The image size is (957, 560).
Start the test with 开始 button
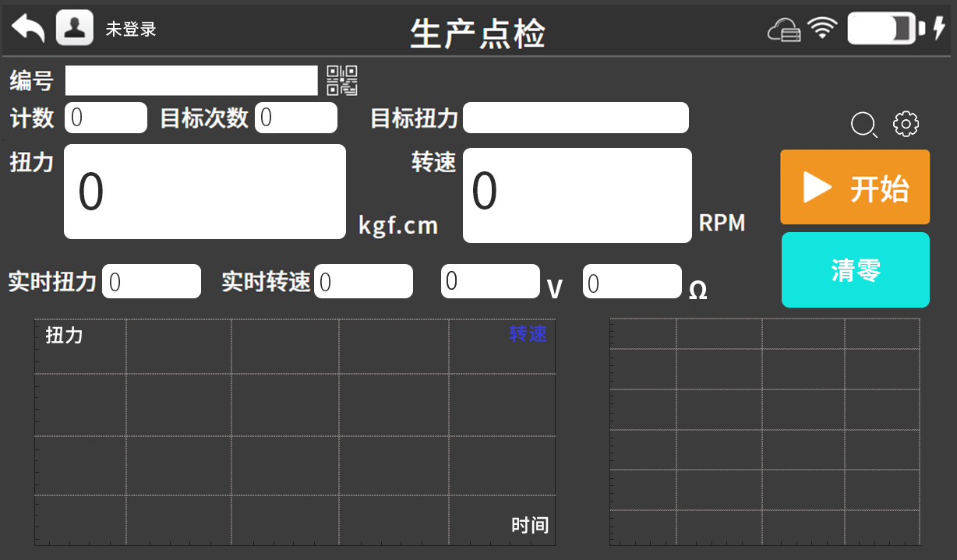point(855,187)
